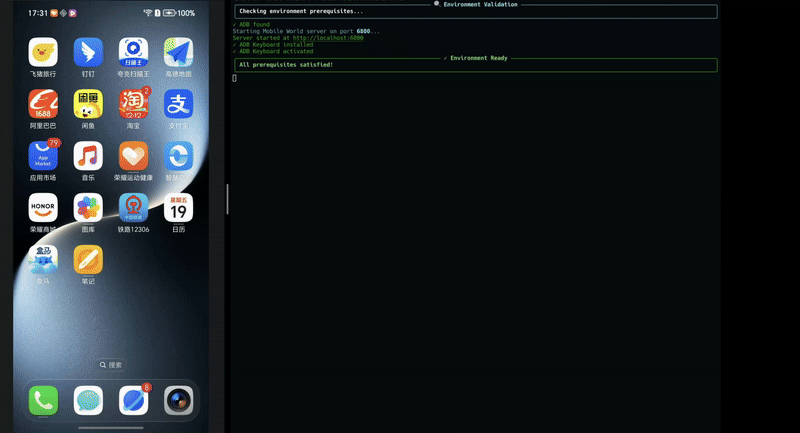Open the Taobao app (淘宝)

(x=133, y=104)
